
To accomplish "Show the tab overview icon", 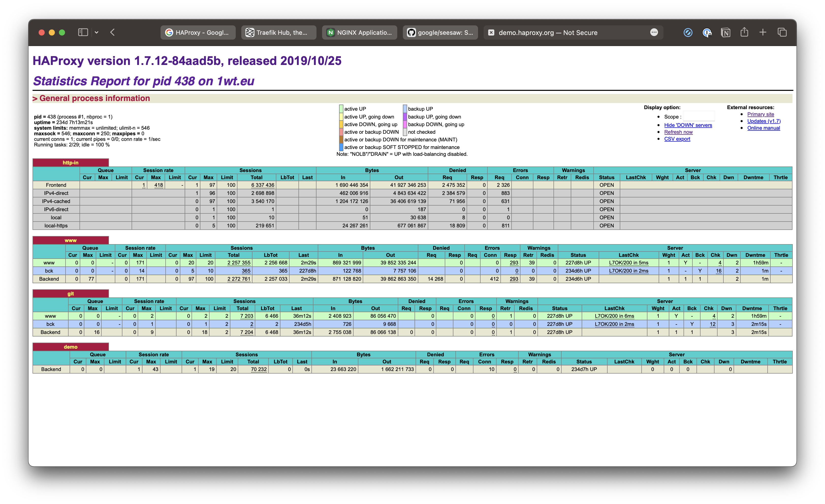I will coord(782,32).
